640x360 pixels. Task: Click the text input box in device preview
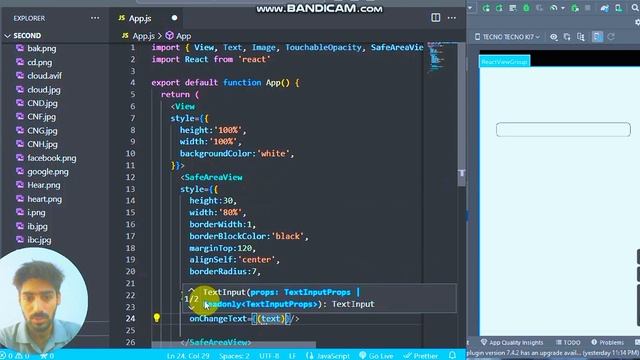[563, 129]
